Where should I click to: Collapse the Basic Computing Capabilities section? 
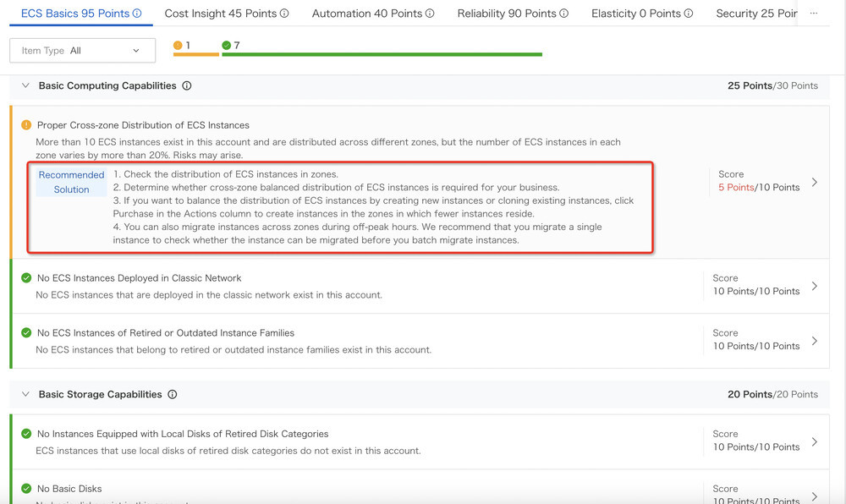25,85
